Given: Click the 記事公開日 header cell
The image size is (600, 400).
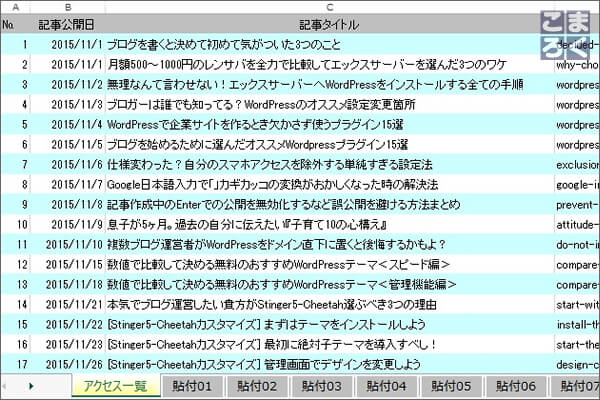Looking at the screenshot, I should click(x=67, y=24).
